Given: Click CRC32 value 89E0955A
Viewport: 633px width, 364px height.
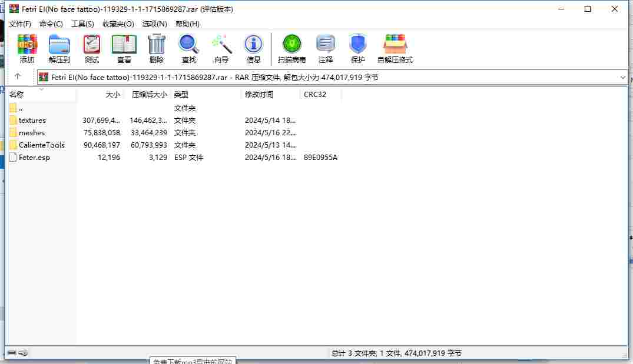Looking at the screenshot, I should (320, 157).
